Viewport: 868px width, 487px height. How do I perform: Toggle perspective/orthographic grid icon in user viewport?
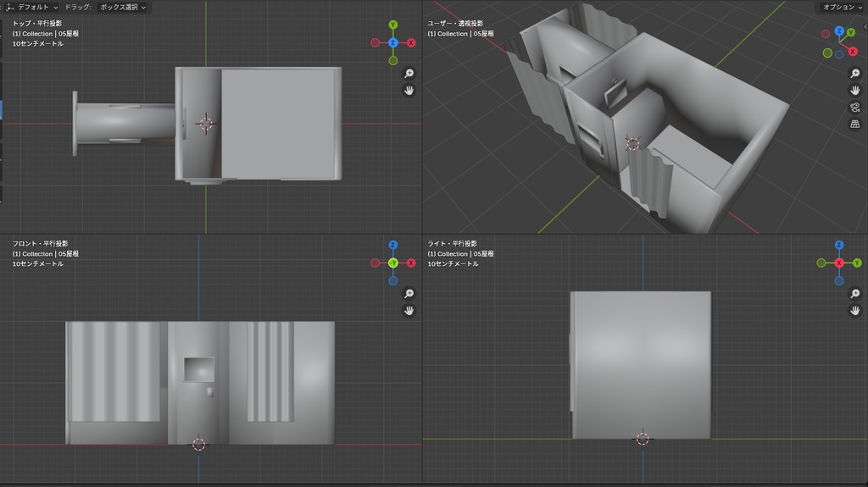854,125
